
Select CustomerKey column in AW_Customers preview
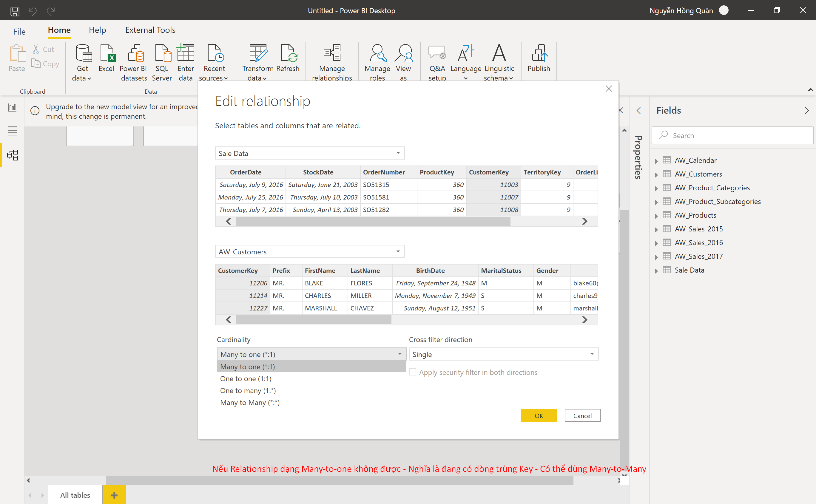click(243, 270)
